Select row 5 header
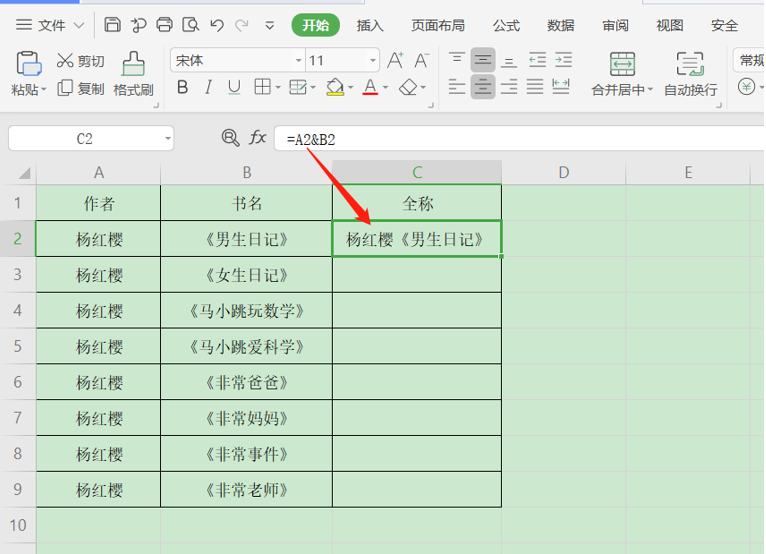Screen dimensions: 766x554 [18, 346]
